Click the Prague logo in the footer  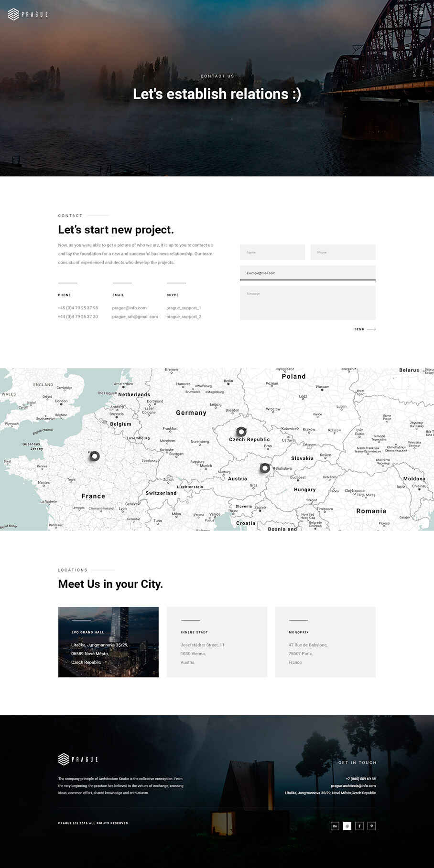coord(78,759)
